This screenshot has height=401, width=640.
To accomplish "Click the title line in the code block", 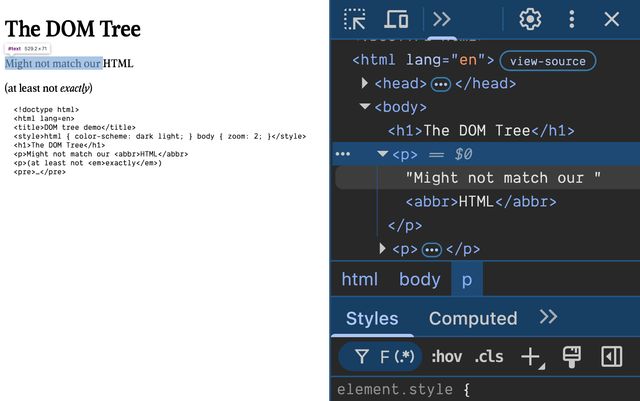I will click(x=74, y=127).
